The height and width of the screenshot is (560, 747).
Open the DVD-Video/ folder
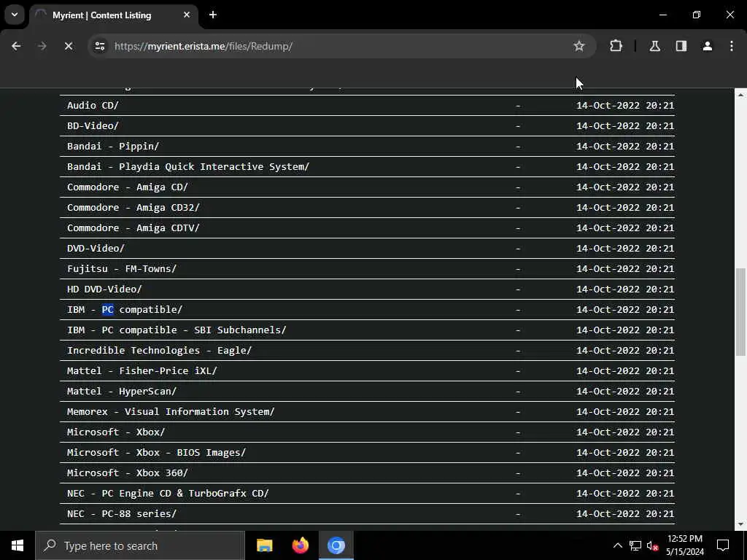(96, 249)
